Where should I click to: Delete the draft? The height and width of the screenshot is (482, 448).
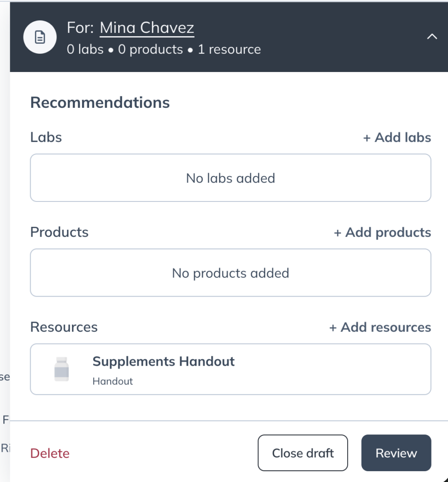pyautogui.click(x=50, y=453)
